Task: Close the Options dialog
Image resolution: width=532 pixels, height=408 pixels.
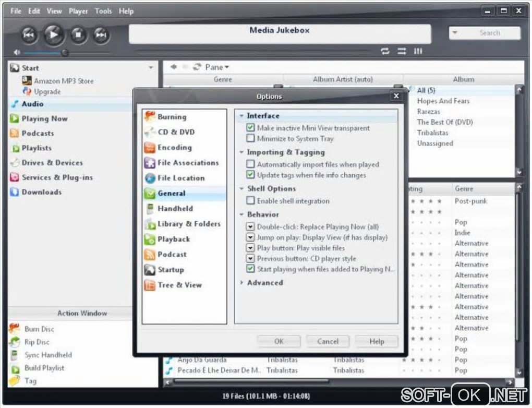Action: click(396, 96)
